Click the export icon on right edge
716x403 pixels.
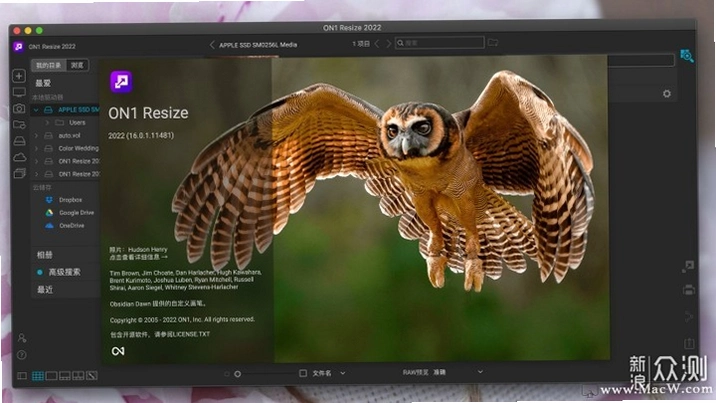tap(689, 343)
